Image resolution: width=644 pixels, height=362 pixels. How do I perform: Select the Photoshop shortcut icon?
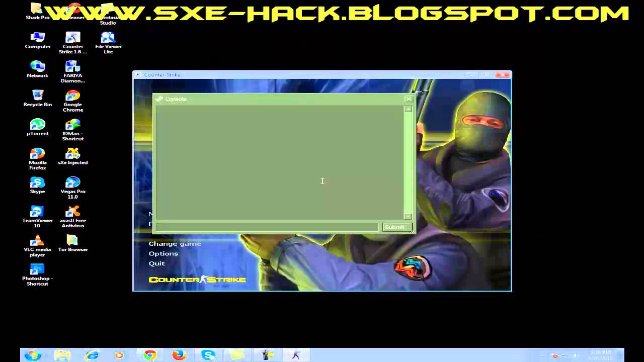(x=38, y=275)
